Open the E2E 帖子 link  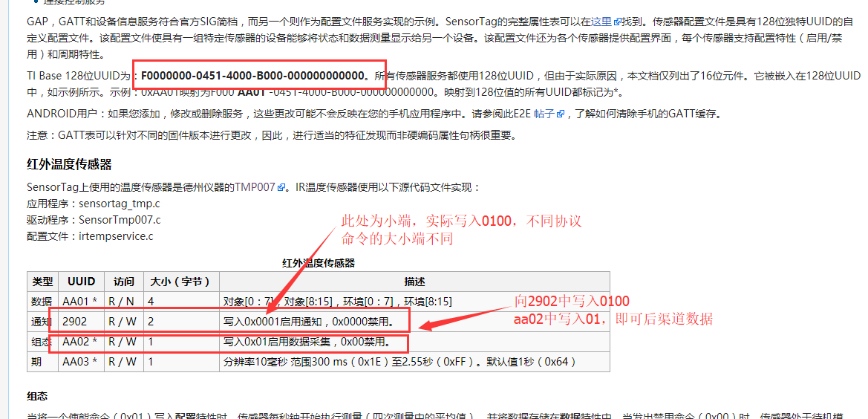click(544, 114)
